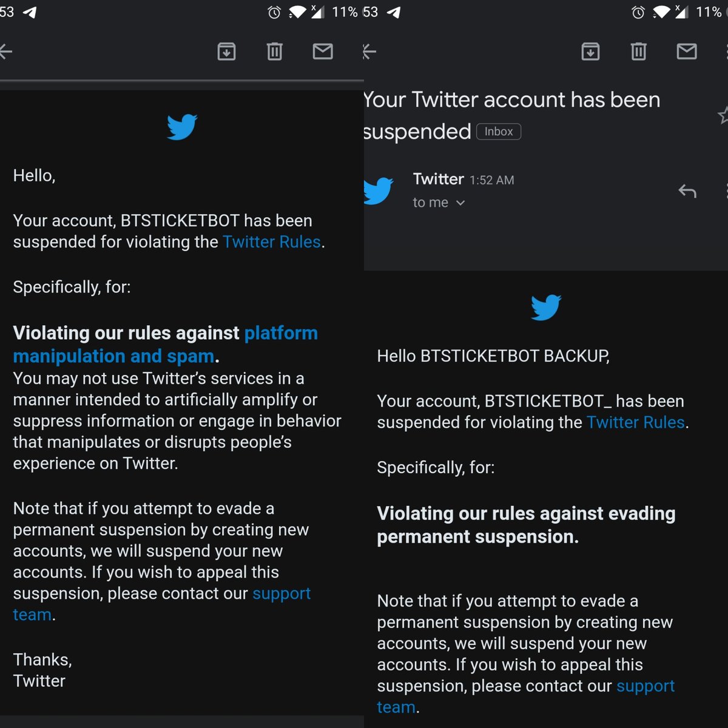
Task: Contact support team link in left email
Action: point(281,593)
